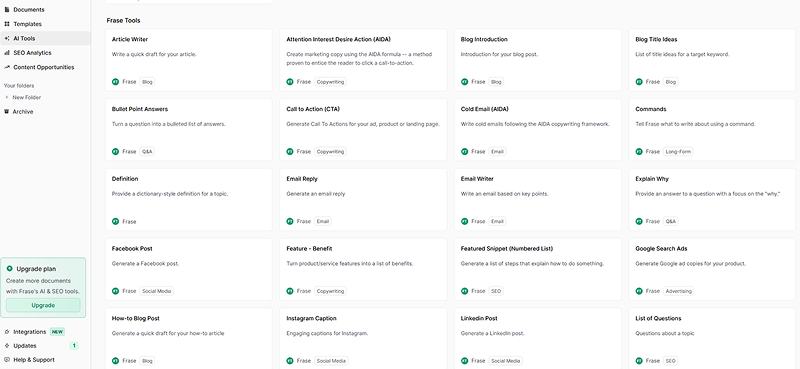This screenshot has width=800, height=369.
Task: Click the Frase avatar on Feature - Benefit card
Action: click(x=290, y=291)
